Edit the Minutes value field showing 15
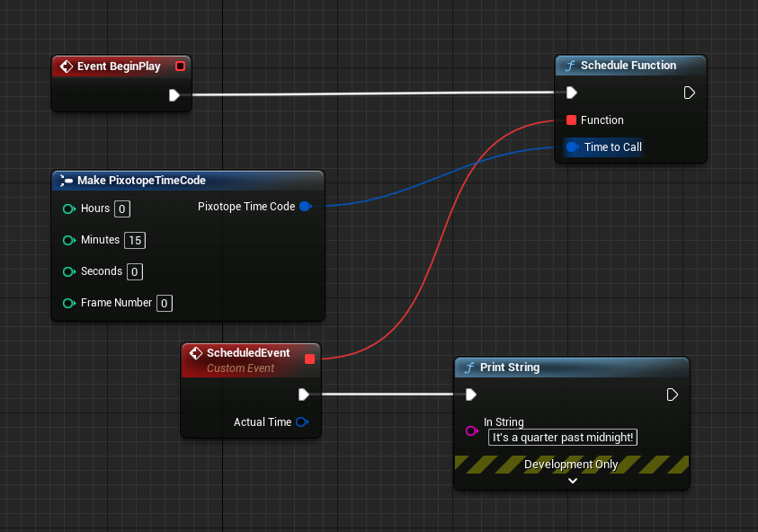The image size is (758, 532). pyautogui.click(x=135, y=241)
